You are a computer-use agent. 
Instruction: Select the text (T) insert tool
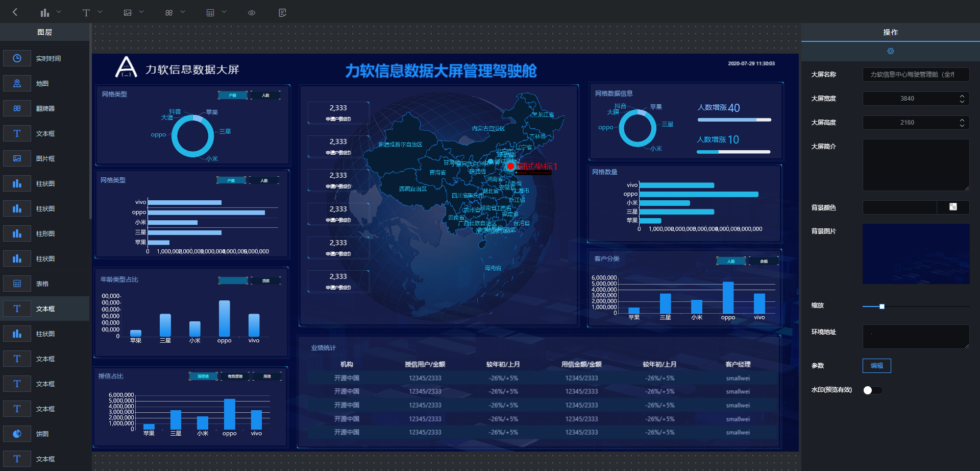point(86,12)
